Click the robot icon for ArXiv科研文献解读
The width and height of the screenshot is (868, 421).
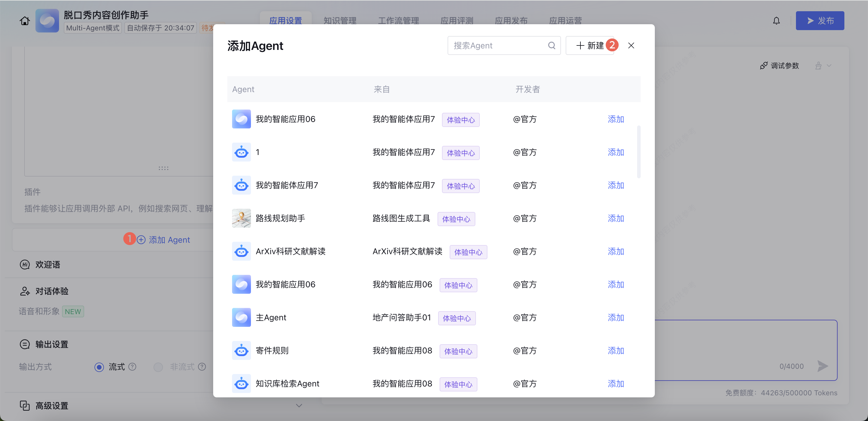(241, 251)
